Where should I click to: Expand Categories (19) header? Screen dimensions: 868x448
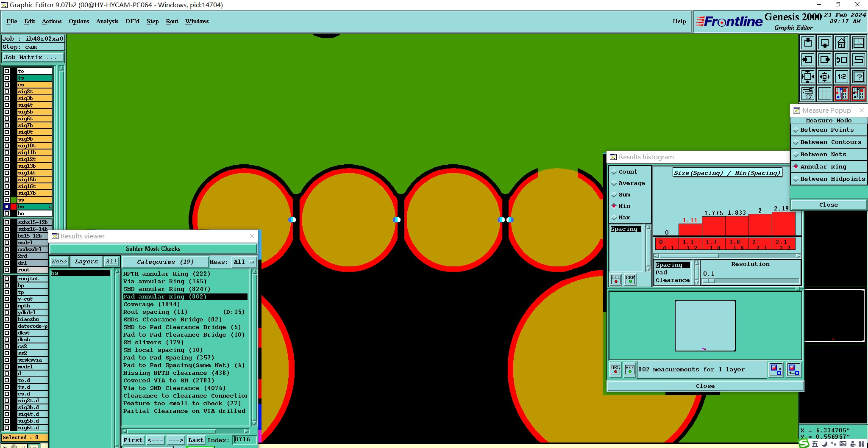pos(165,262)
